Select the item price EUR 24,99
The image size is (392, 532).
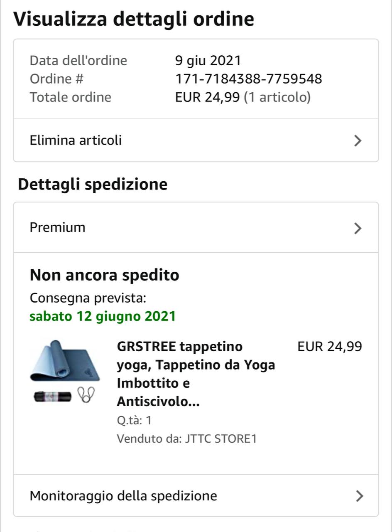point(330,346)
